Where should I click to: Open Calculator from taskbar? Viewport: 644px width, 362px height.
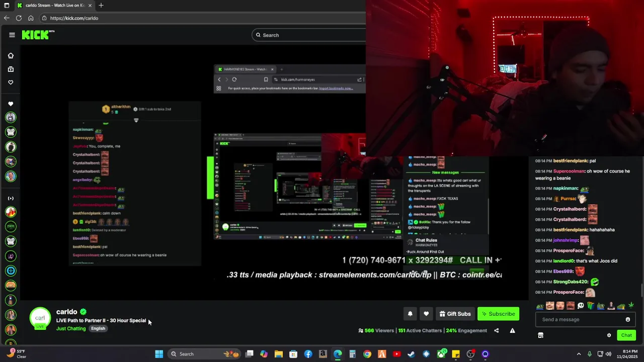pyautogui.click(x=352, y=354)
